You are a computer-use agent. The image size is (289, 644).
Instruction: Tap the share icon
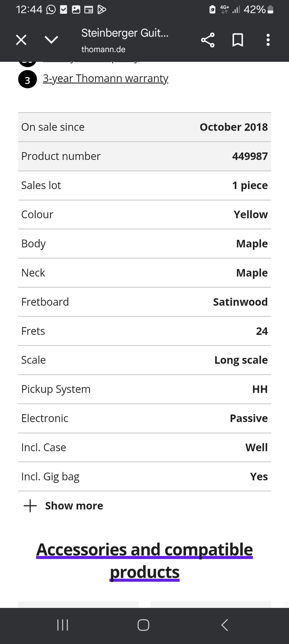point(208,40)
